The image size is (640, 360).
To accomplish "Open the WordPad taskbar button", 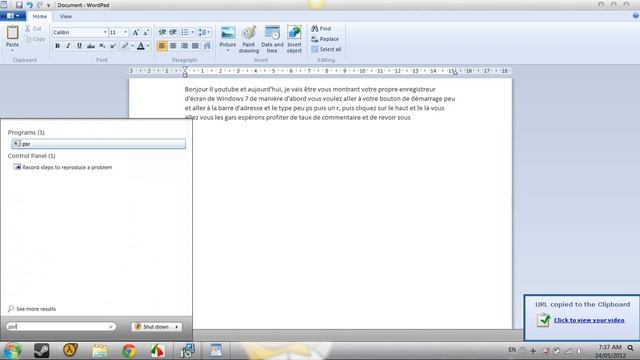I will pyautogui.click(x=216, y=350).
